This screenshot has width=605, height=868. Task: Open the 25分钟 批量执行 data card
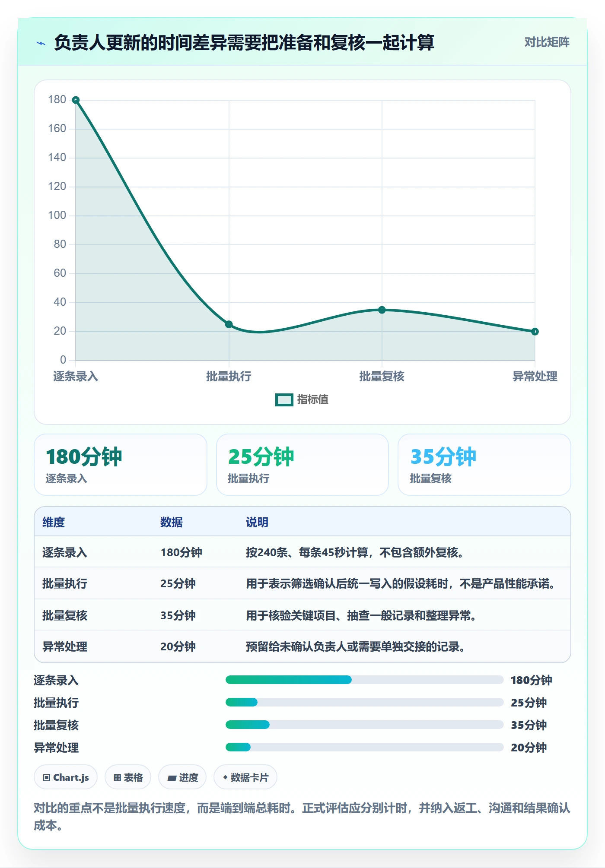[x=302, y=465]
